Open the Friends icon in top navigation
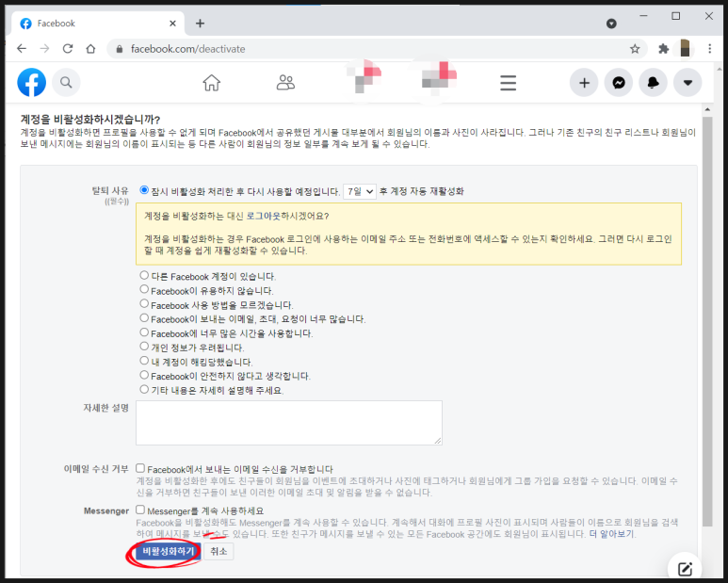This screenshot has width=728, height=583. (285, 83)
